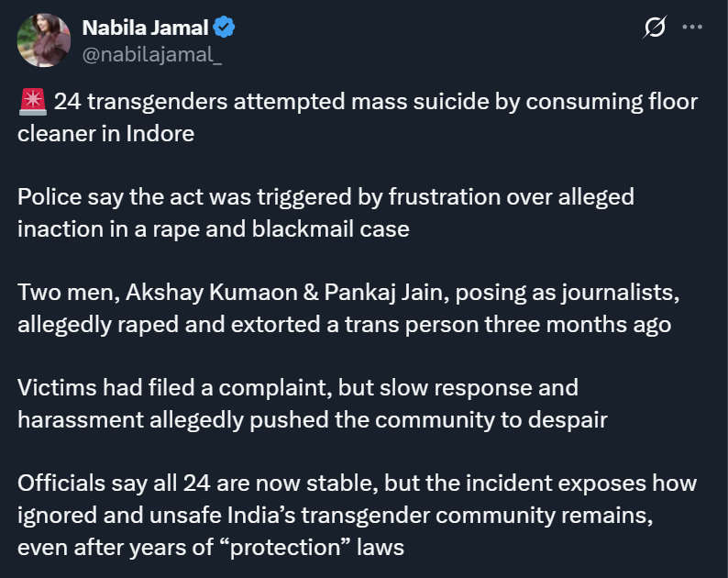Open the three-dot more options menu
The image size is (728, 578).
tap(692, 28)
